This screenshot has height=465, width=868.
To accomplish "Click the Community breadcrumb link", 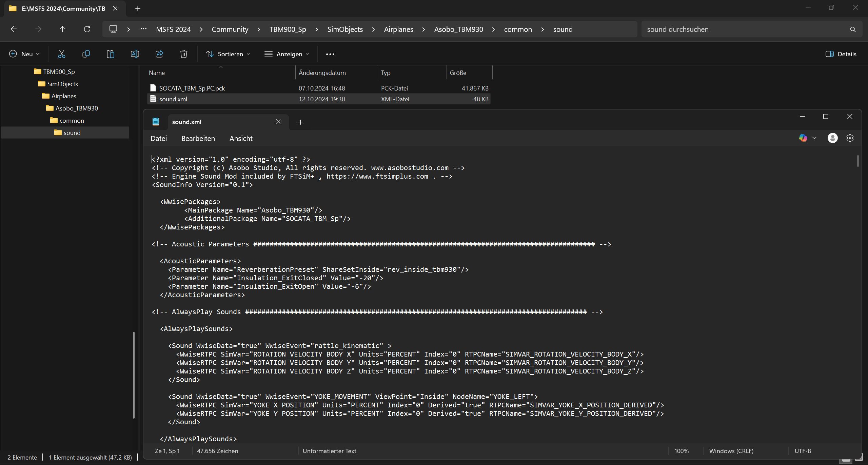I will (230, 29).
